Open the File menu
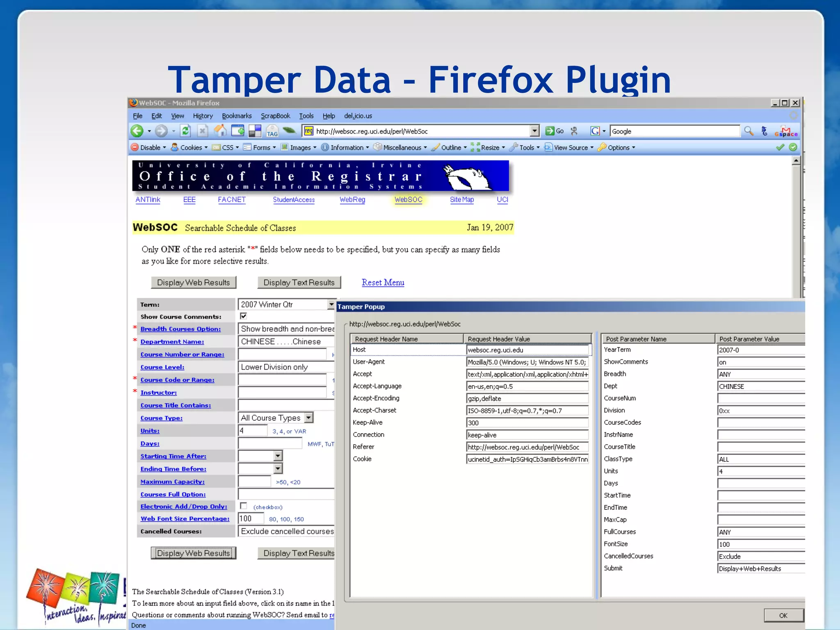Viewport: 840px width, 630px height. 138,116
